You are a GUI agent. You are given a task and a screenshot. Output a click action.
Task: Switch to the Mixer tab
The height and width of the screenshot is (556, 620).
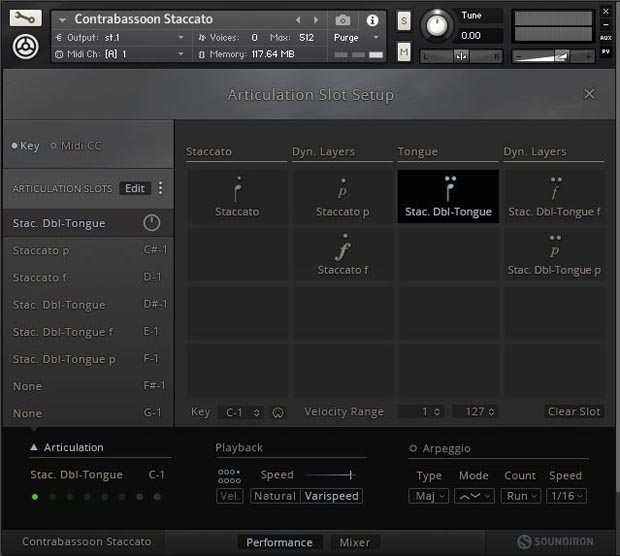(354, 542)
